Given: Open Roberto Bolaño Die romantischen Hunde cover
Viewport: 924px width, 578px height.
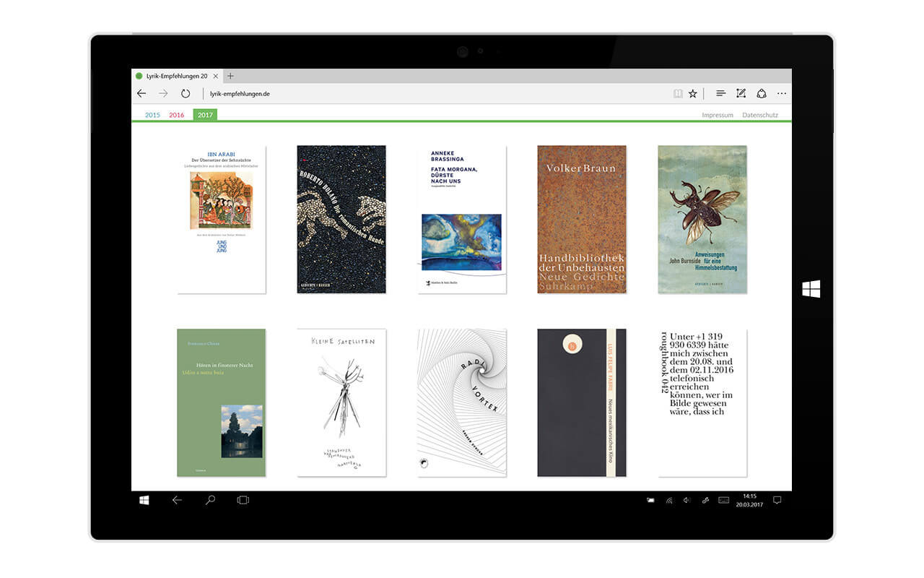Looking at the screenshot, I should [341, 220].
